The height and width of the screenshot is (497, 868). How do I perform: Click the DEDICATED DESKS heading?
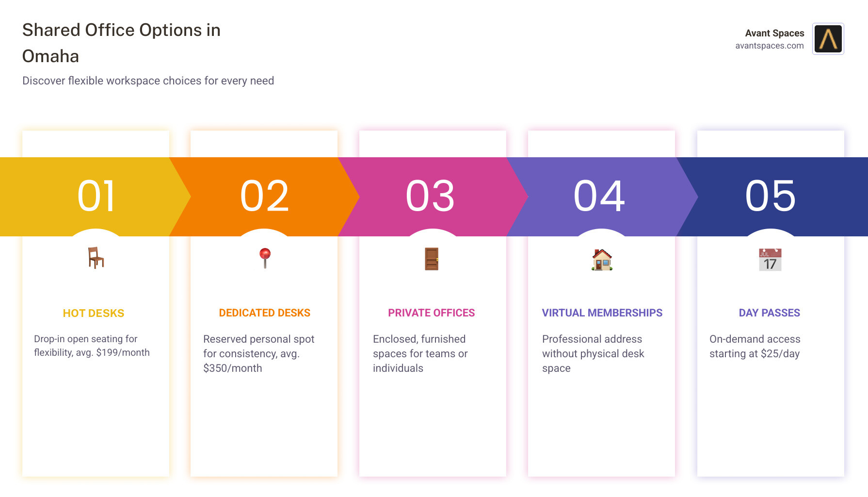(x=265, y=313)
